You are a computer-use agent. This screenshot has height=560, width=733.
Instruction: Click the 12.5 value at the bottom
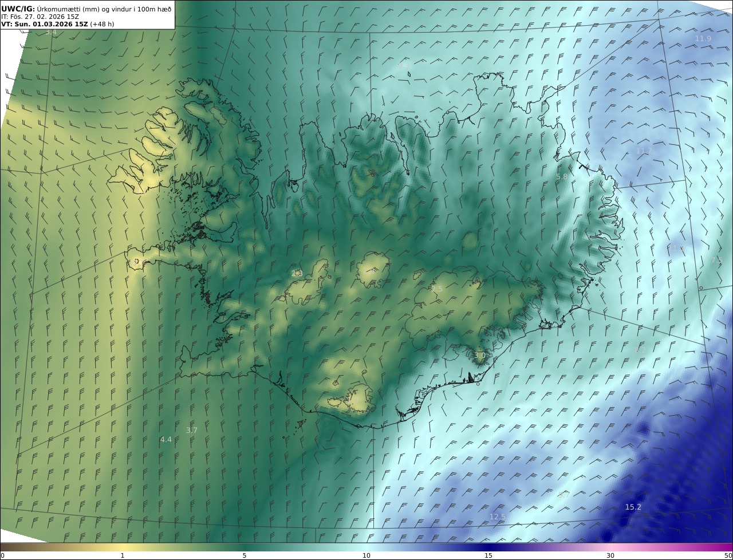(x=497, y=516)
